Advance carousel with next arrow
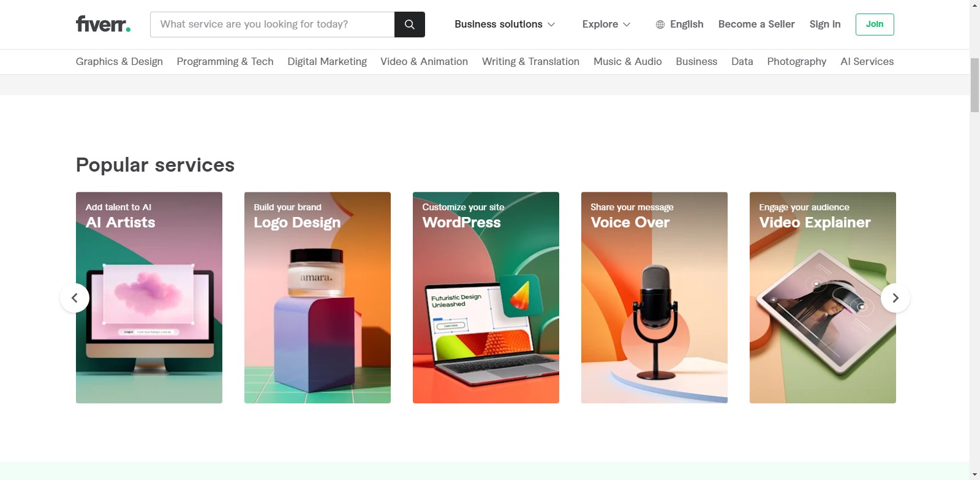980x480 pixels. click(x=895, y=298)
